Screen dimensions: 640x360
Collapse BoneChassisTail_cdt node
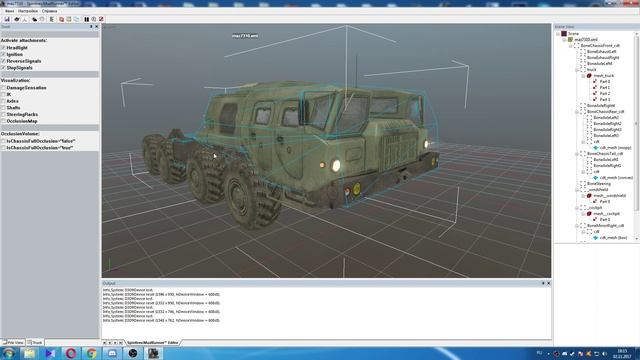pyautogui.click(x=577, y=153)
